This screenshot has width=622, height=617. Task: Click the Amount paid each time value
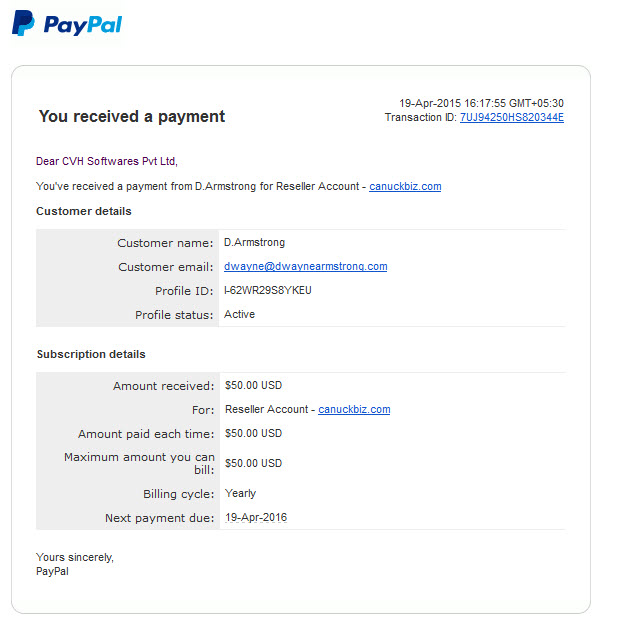[x=253, y=433]
